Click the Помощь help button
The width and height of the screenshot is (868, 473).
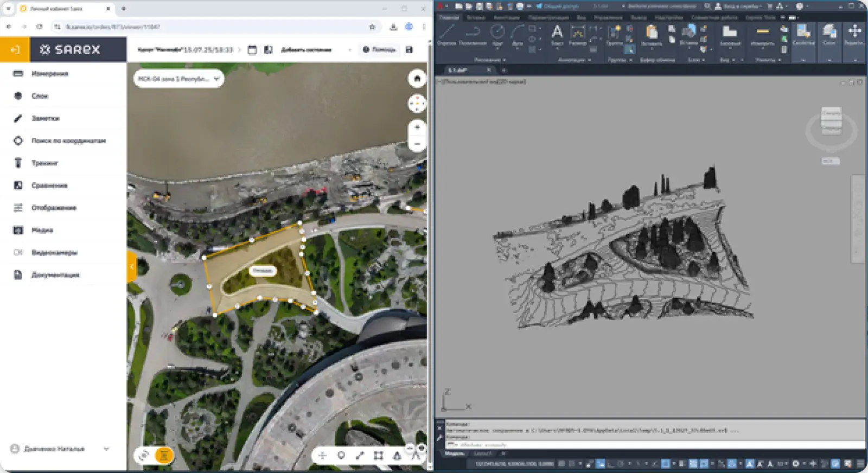379,50
